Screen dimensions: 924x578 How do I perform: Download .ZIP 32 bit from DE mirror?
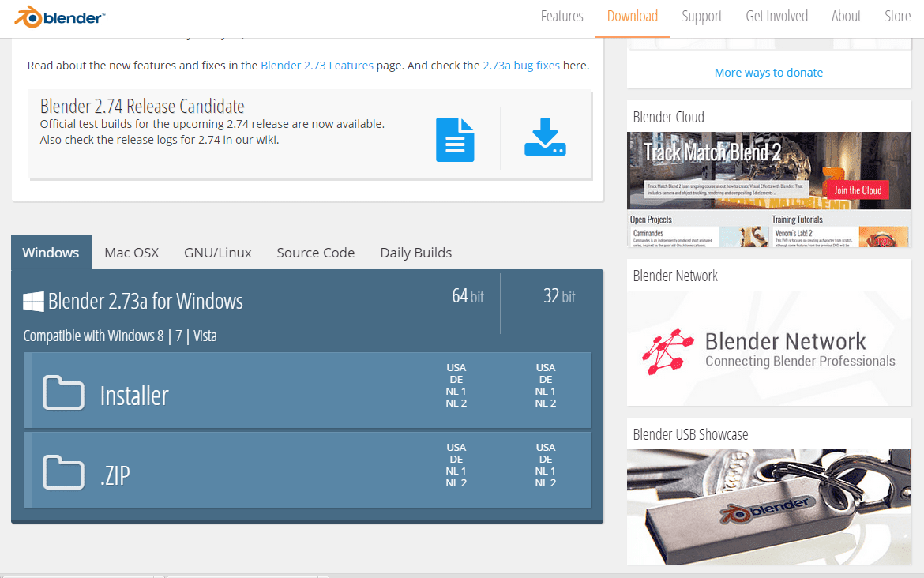click(x=546, y=459)
